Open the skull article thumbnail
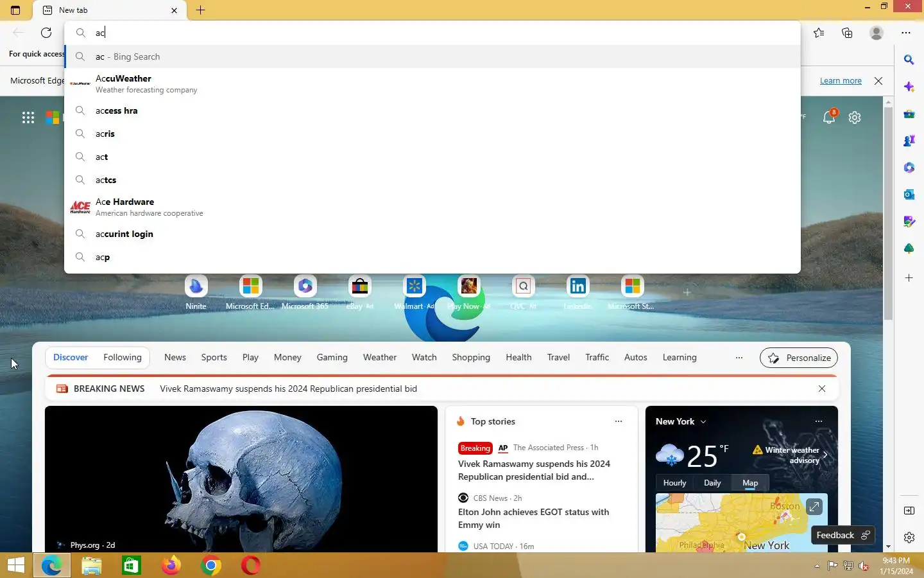This screenshot has width=924, height=578. (x=241, y=478)
